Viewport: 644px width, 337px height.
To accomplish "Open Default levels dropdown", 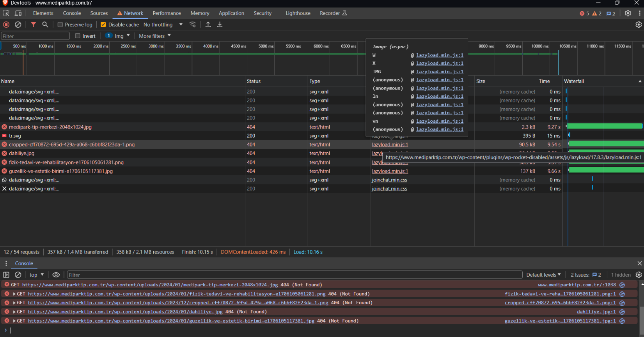I will (x=543, y=275).
